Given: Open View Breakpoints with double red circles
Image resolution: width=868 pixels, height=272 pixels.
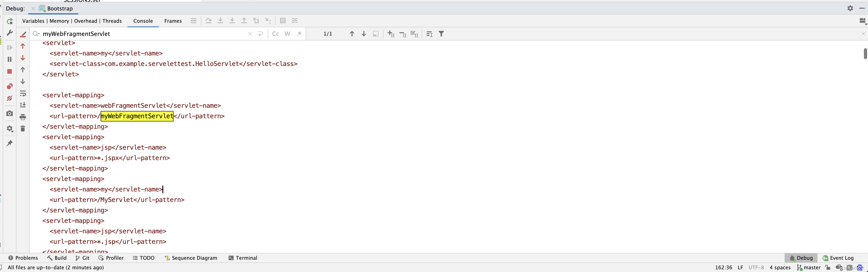Looking at the screenshot, I should [10, 86].
